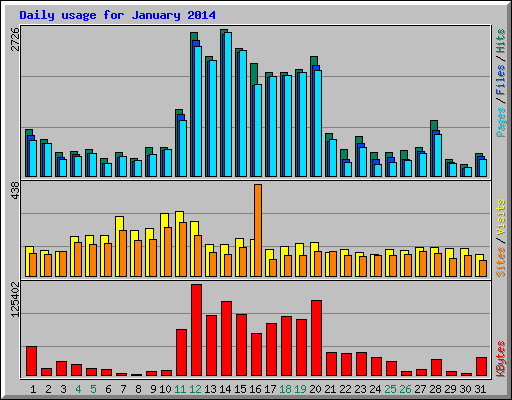
Task: Click the cyan Pages bar for day 20
Action: tap(318, 123)
